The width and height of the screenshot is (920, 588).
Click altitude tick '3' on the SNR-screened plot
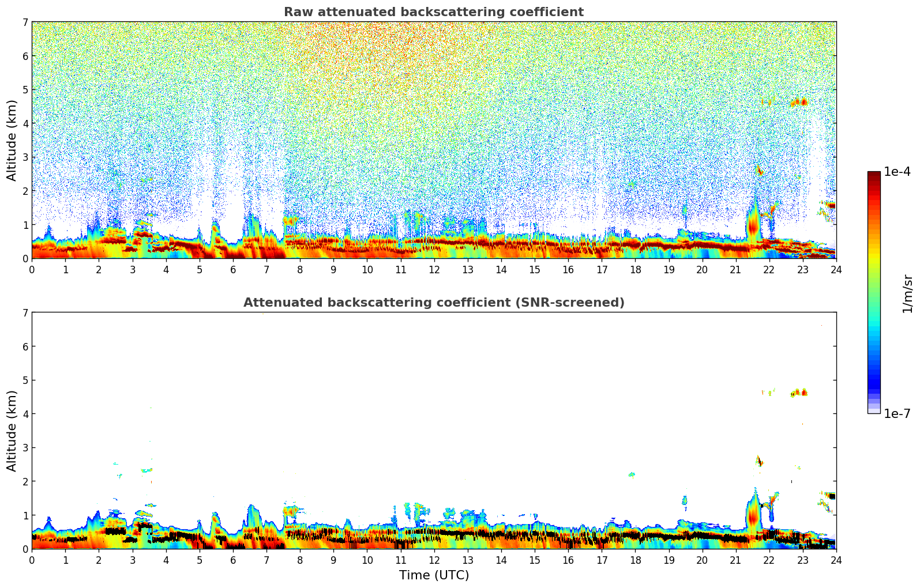pos(25,447)
